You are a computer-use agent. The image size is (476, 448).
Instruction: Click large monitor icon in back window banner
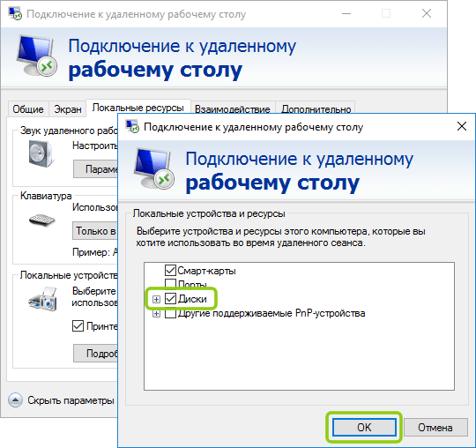pyautogui.click(x=37, y=56)
